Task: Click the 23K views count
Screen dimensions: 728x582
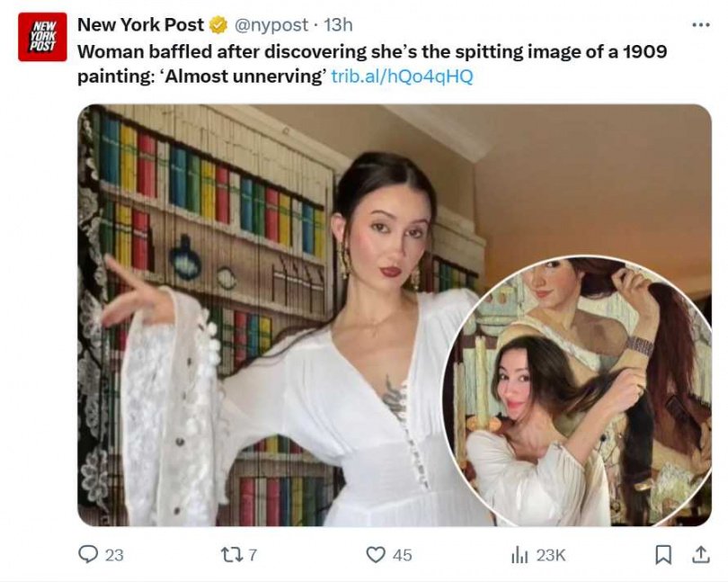Action: pos(551,555)
